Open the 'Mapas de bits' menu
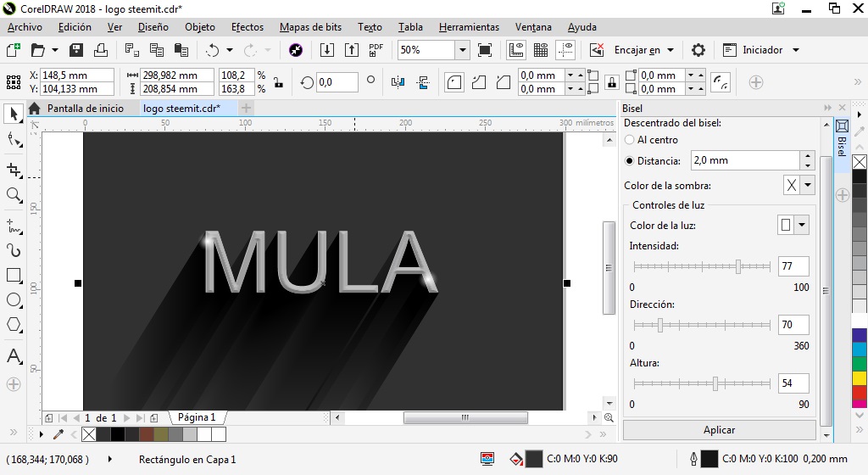Screen dimensions: 868x475 [x=310, y=27]
